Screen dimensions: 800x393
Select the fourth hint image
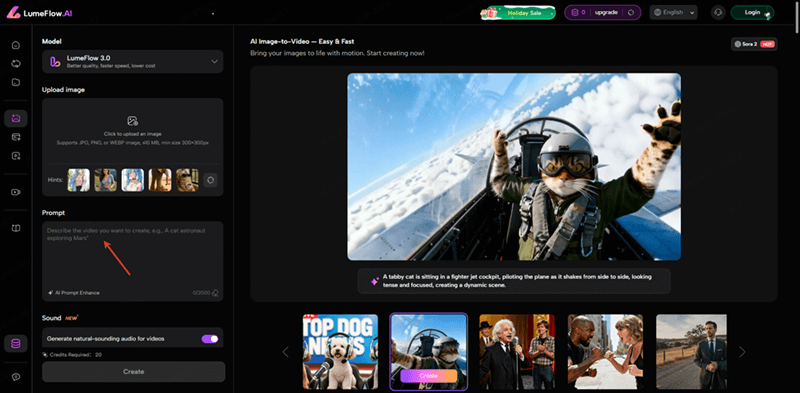pos(160,180)
